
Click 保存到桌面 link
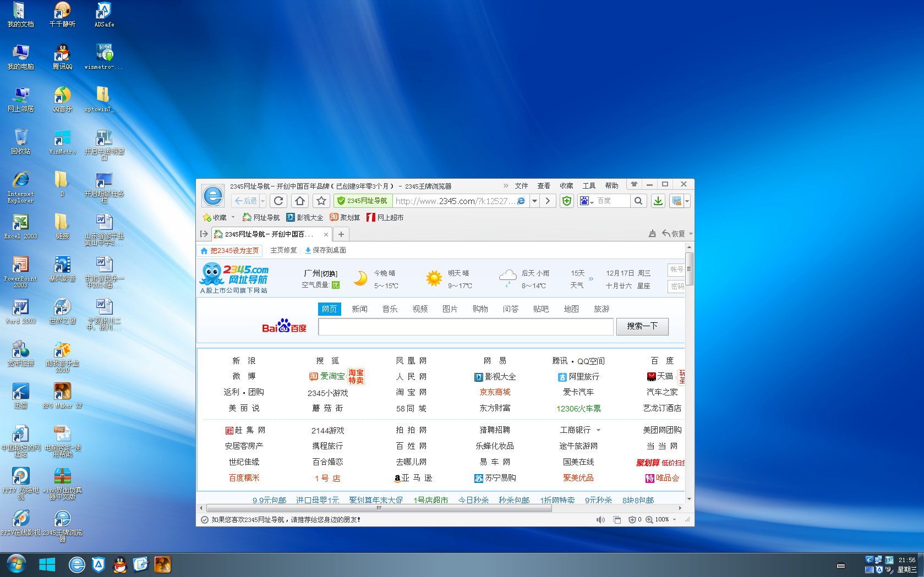(x=325, y=250)
